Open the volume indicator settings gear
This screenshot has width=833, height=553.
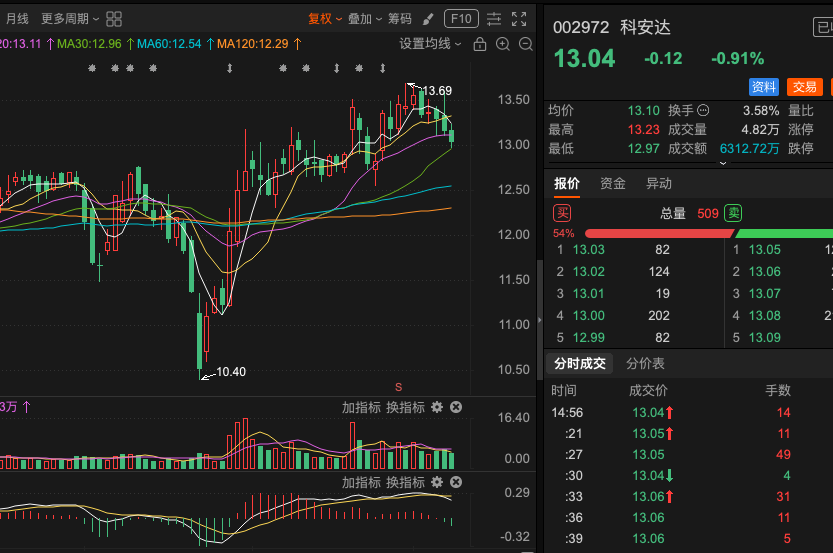click(437, 407)
